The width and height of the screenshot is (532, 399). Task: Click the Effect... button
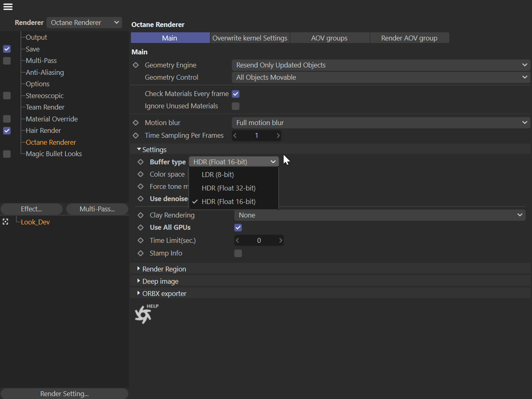[x=32, y=209]
